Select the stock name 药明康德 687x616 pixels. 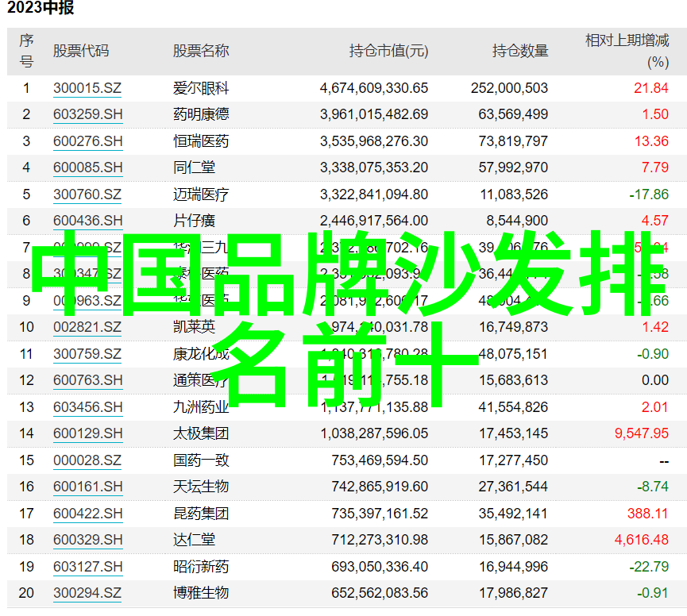tap(201, 114)
